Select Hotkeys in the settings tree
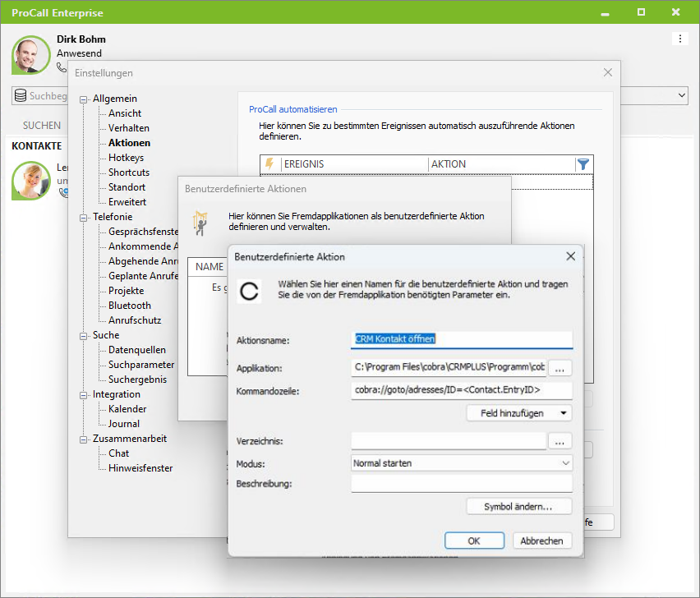Viewport: 700px width, 598px height. (x=126, y=158)
